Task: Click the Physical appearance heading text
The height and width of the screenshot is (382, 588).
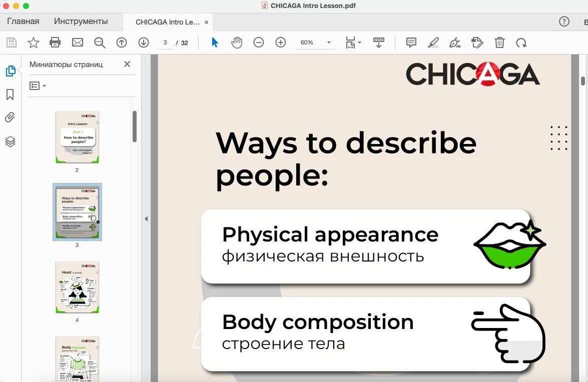Action: (x=330, y=234)
